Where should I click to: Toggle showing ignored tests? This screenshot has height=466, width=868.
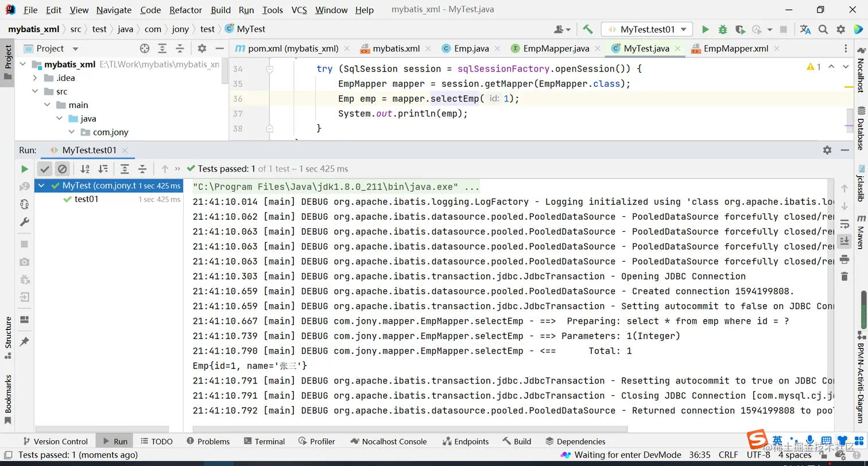click(x=63, y=169)
